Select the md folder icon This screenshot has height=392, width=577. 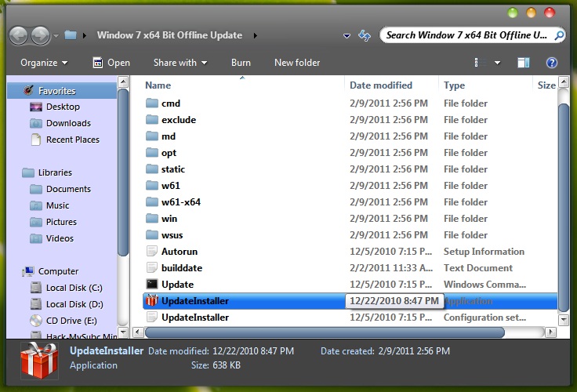point(151,136)
